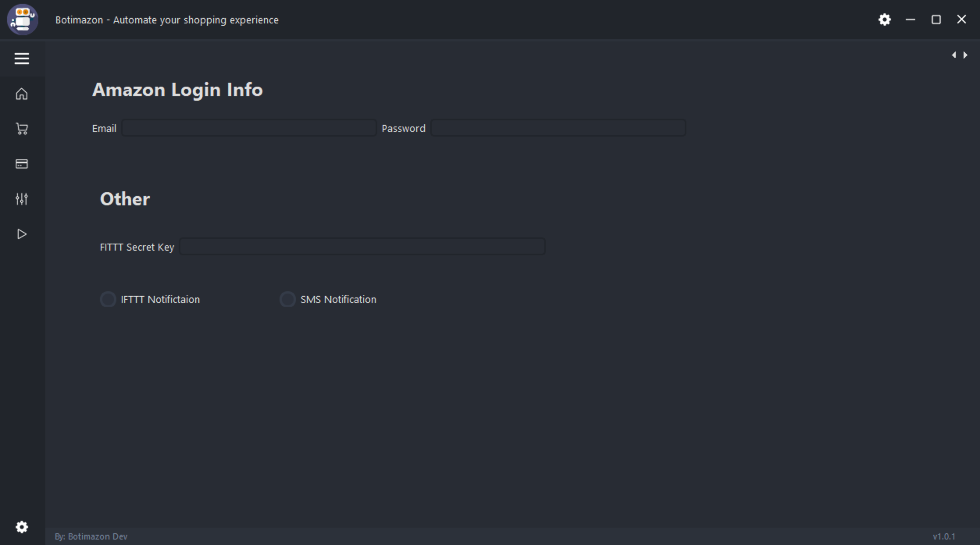Open the sliders settings sidebar page
The width and height of the screenshot is (980, 545).
22,199
